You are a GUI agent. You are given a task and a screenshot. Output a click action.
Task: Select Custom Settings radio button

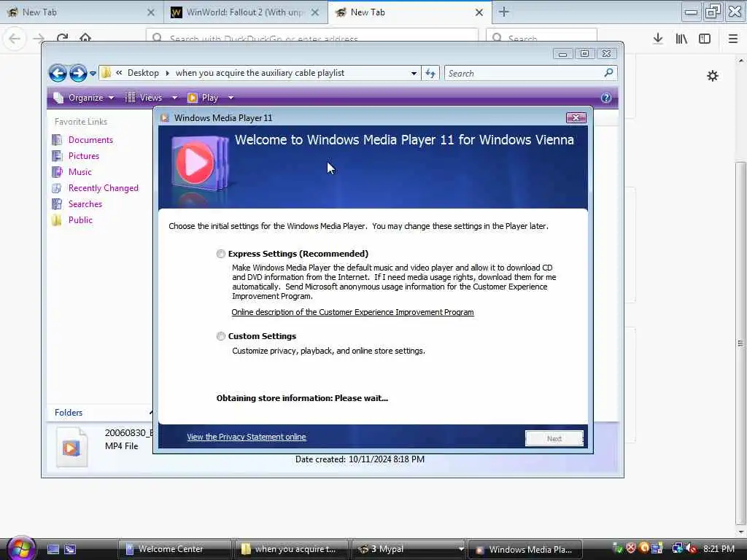[x=220, y=336]
